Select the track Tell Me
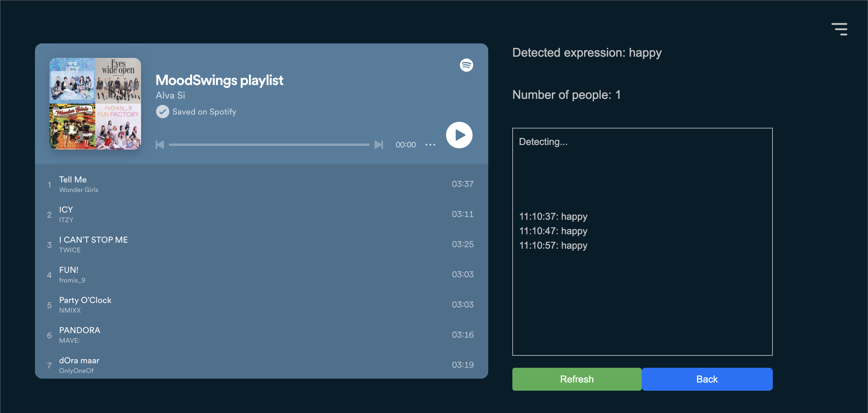Viewport: 868px width, 413px height. (73, 179)
